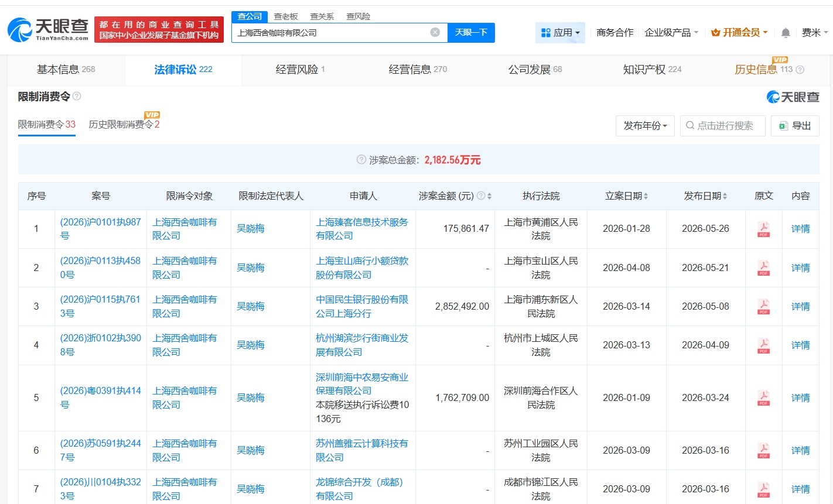Select the 查关系 search mode

coord(322,16)
